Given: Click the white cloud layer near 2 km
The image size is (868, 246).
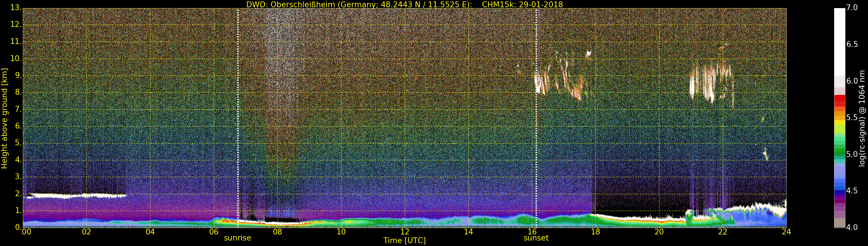Looking at the screenshot, I should (74, 195).
